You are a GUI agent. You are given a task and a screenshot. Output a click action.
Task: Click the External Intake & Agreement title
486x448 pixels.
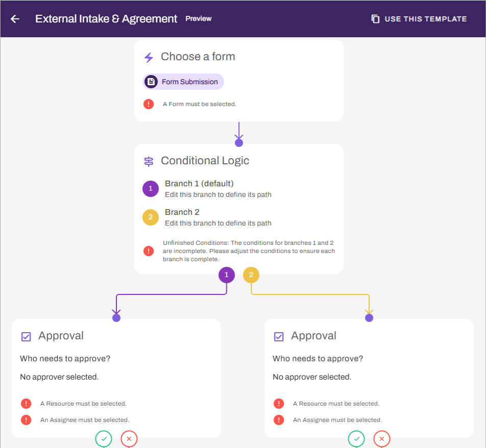(106, 19)
